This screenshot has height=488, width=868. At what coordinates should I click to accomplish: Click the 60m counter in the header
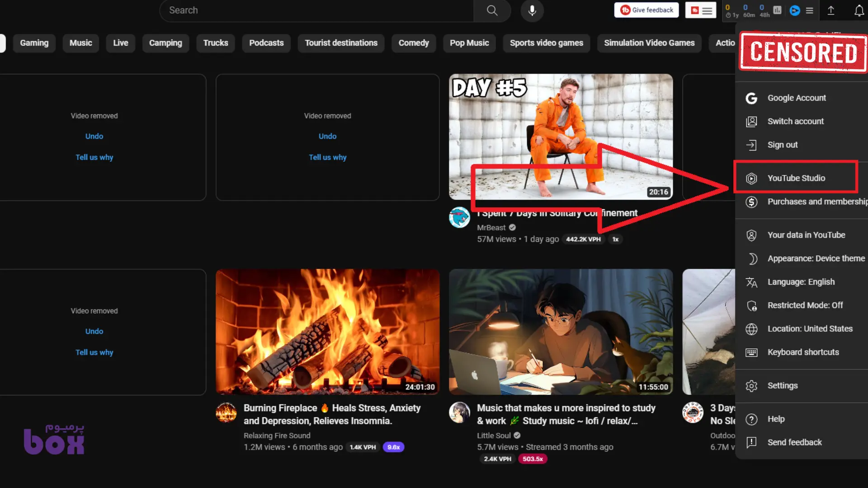749,10
